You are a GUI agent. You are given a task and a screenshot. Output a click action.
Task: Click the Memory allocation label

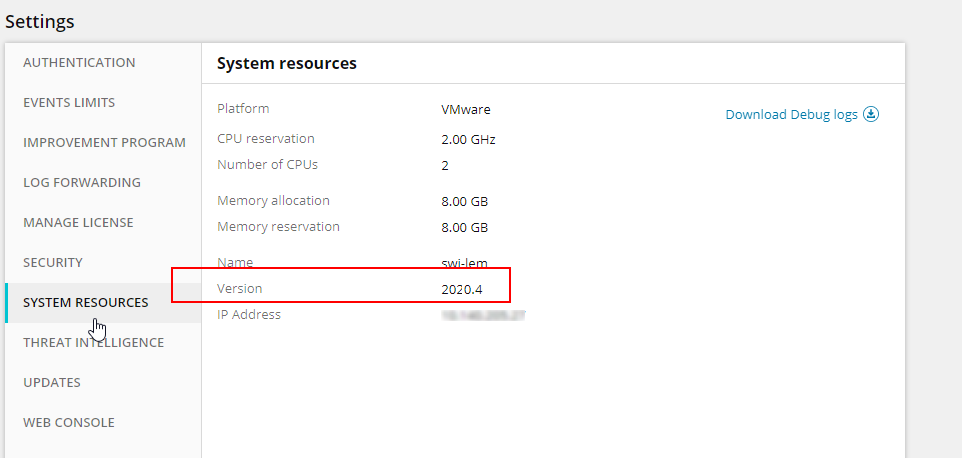tap(273, 200)
